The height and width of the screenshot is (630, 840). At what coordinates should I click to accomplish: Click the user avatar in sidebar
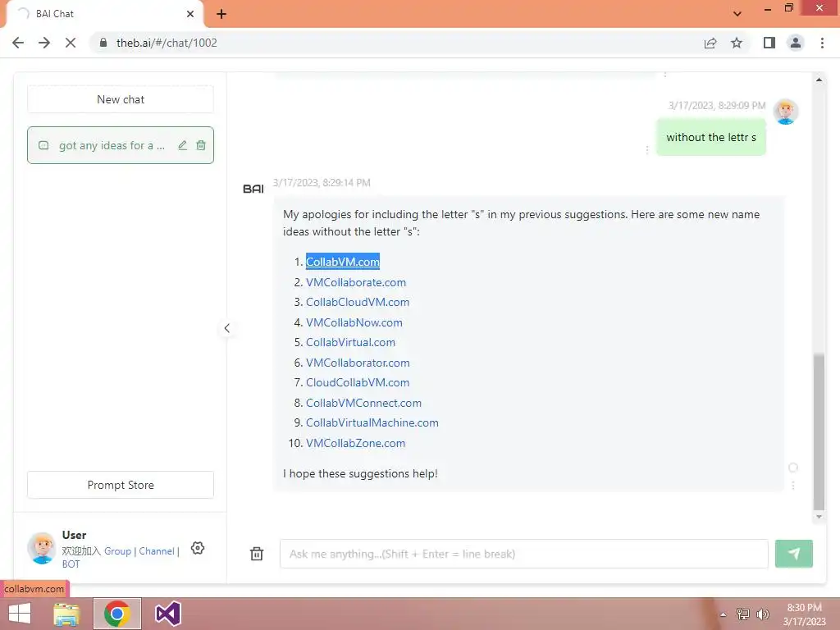coord(42,548)
